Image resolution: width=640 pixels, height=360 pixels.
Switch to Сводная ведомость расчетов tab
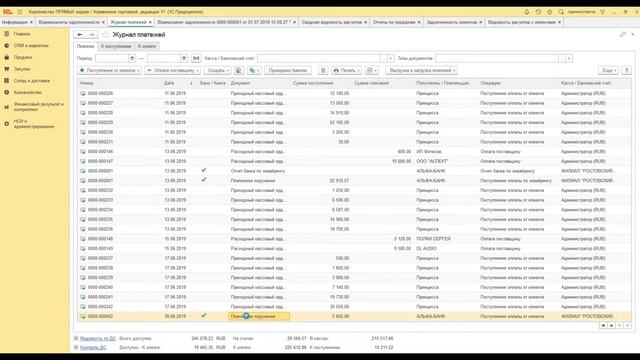331,22
